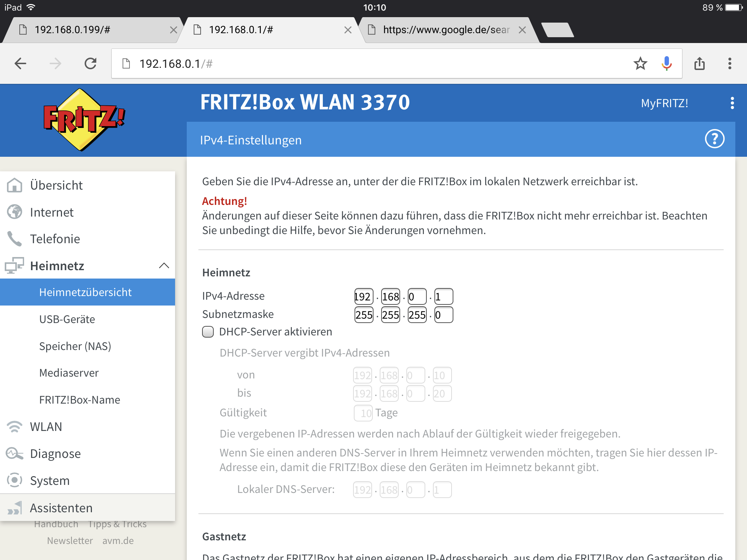Open Chrome's three-dot browser menu
Viewport: 747px width, 560px height.
pyautogui.click(x=729, y=63)
